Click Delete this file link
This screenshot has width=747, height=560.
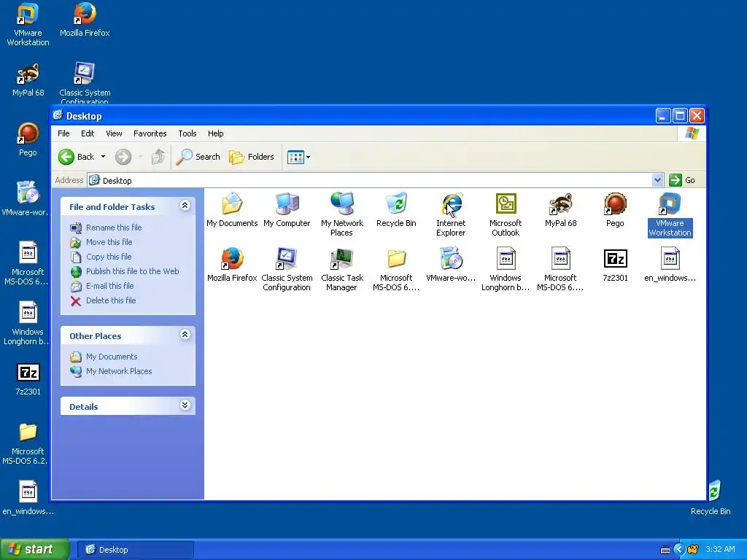tap(111, 300)
